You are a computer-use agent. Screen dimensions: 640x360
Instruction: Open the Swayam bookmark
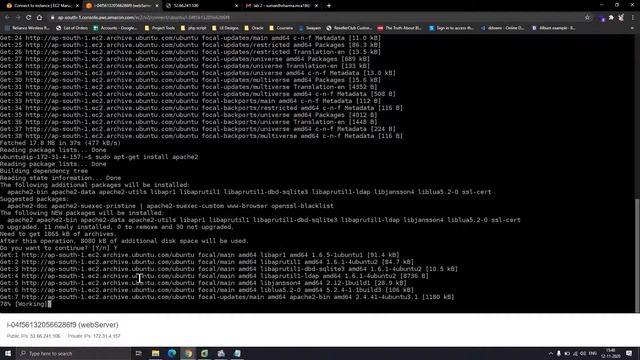[310, 28]
